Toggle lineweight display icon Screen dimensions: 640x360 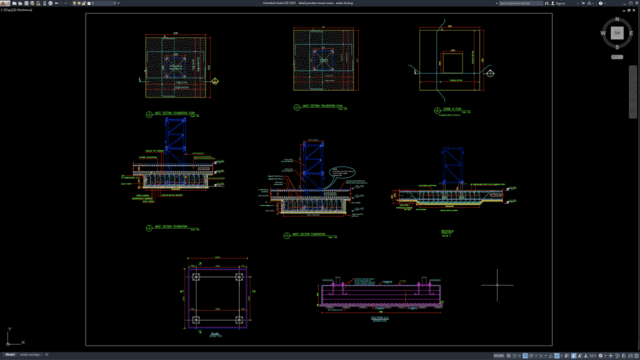point(567,356)
